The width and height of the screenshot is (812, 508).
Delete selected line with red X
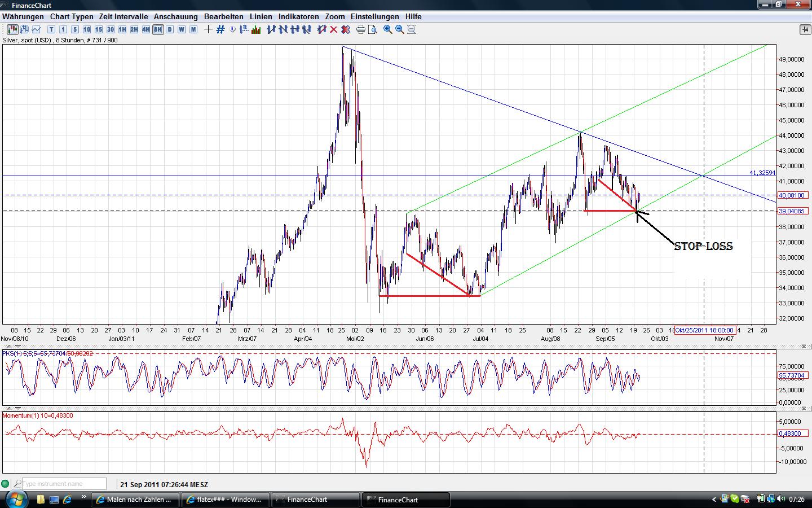click(334, 29)
